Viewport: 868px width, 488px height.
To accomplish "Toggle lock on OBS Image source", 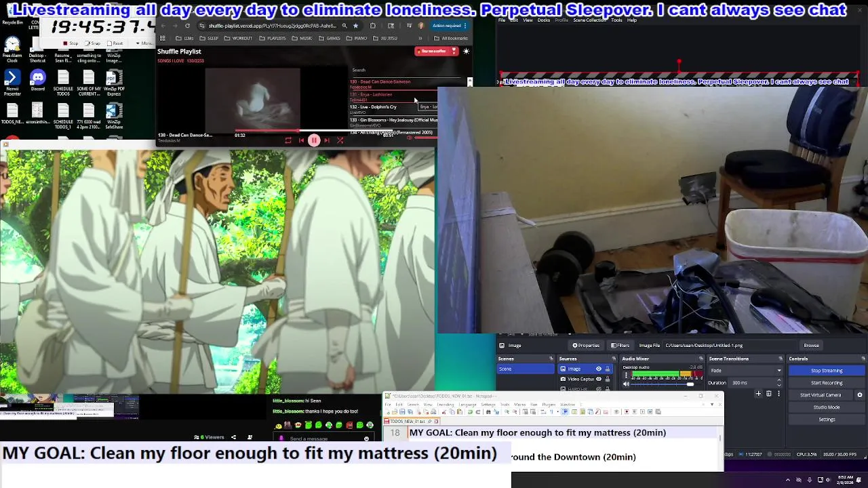I will 608,369.
